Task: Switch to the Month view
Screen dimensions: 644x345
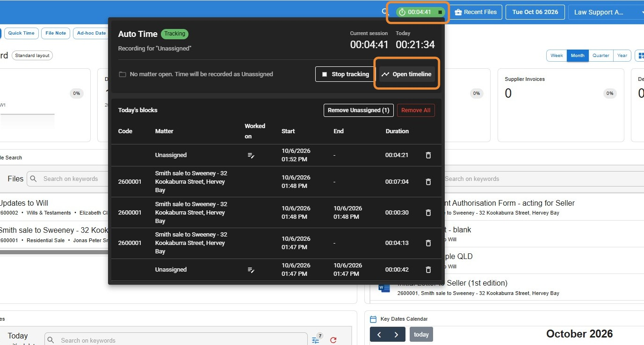Action: [578, 56]
